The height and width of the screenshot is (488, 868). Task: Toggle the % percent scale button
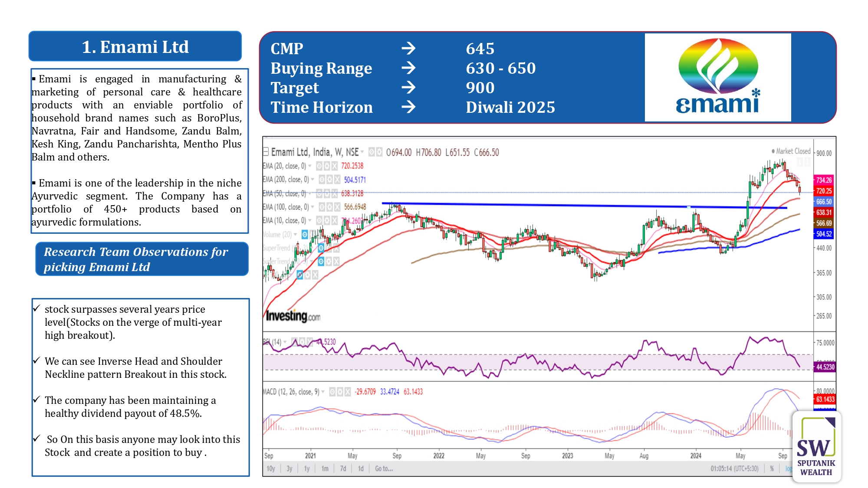click(x=772, y=469)
